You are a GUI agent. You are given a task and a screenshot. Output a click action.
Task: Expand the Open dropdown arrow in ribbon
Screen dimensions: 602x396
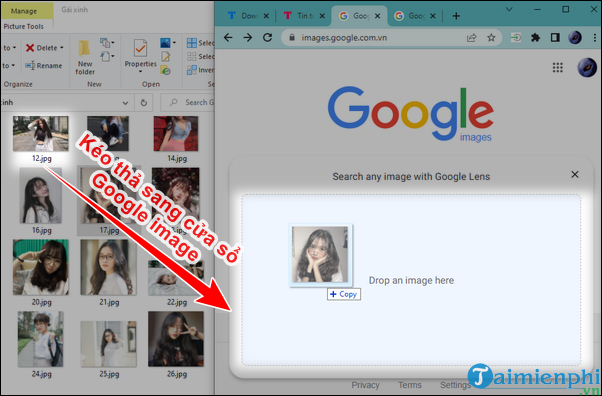coord(174,43)
